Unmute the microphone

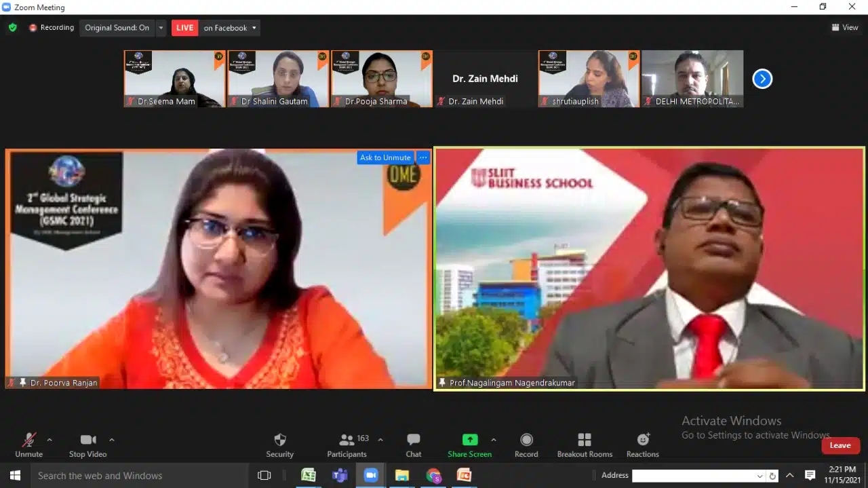click(28, 445)
